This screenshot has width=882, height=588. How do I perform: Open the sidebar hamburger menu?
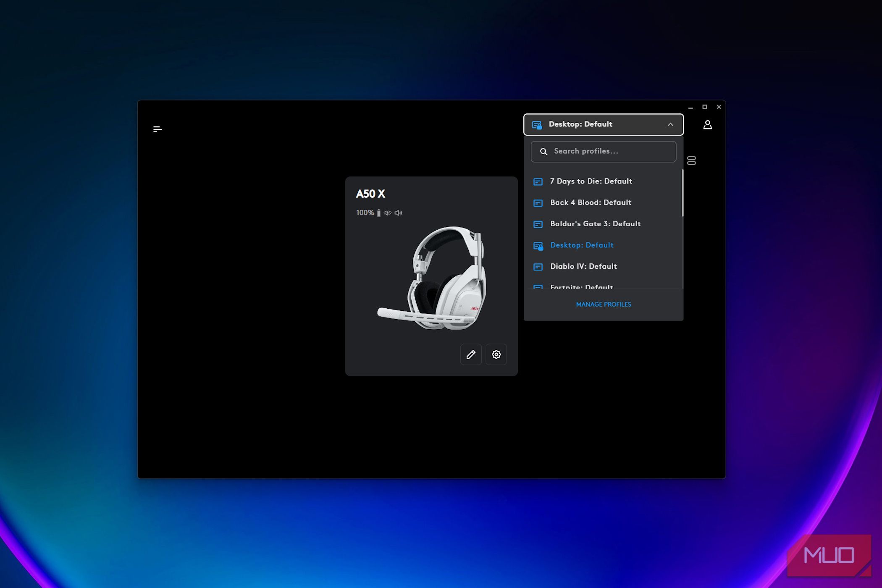pyautogui.click(x=157, y=129)
